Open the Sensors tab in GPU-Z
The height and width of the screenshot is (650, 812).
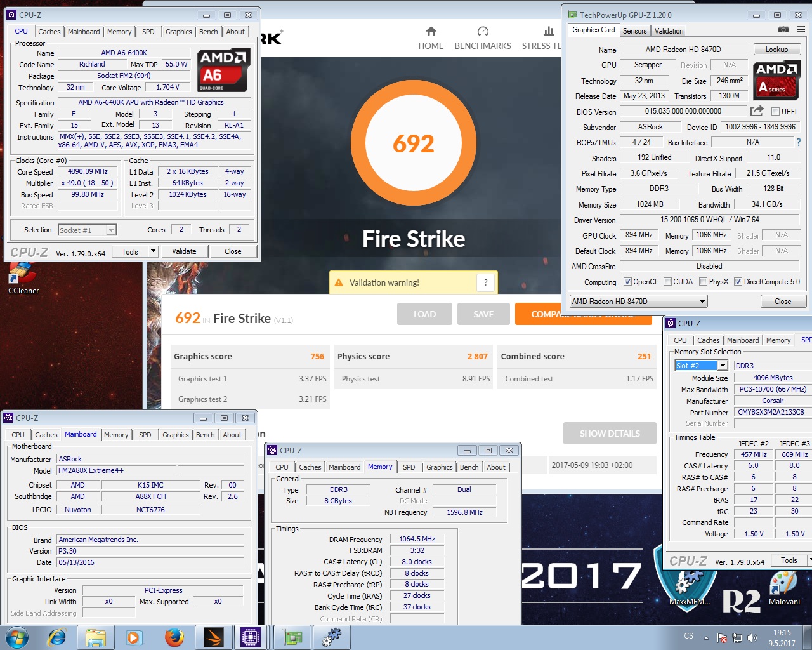point(634,31)
